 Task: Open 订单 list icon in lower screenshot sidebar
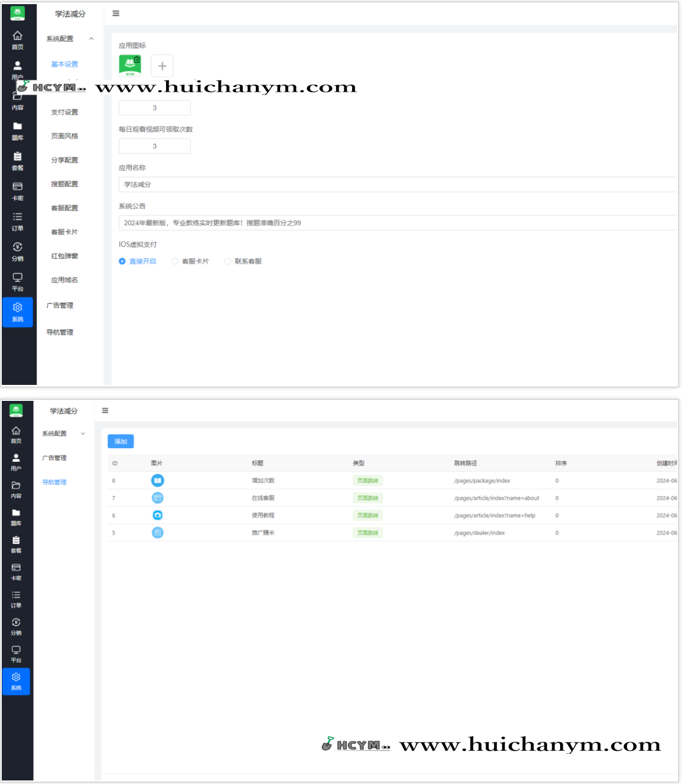tap(16, 595)
